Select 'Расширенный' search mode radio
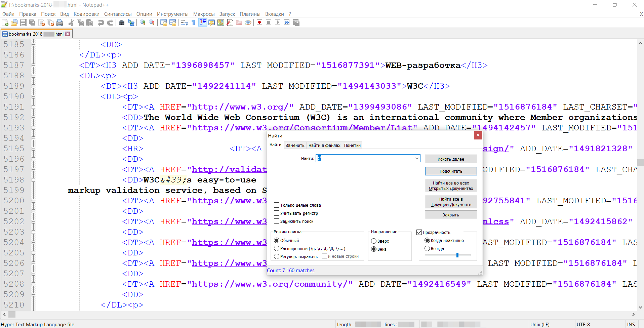The image size is (644, 328). 277,248
